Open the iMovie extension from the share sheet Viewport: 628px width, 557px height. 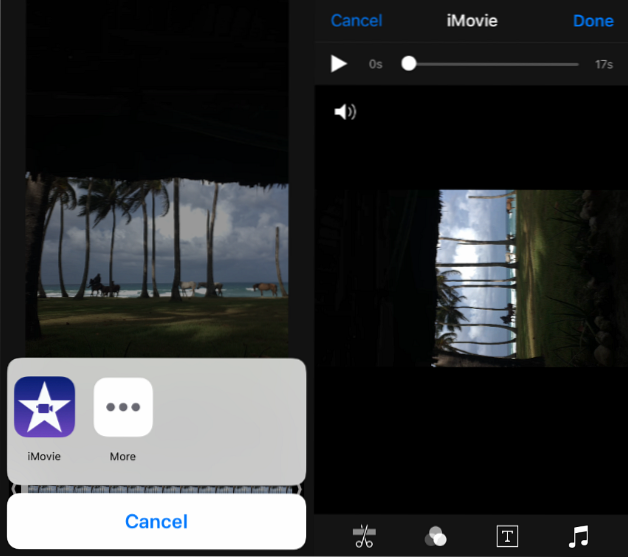[x=44, y=407]
